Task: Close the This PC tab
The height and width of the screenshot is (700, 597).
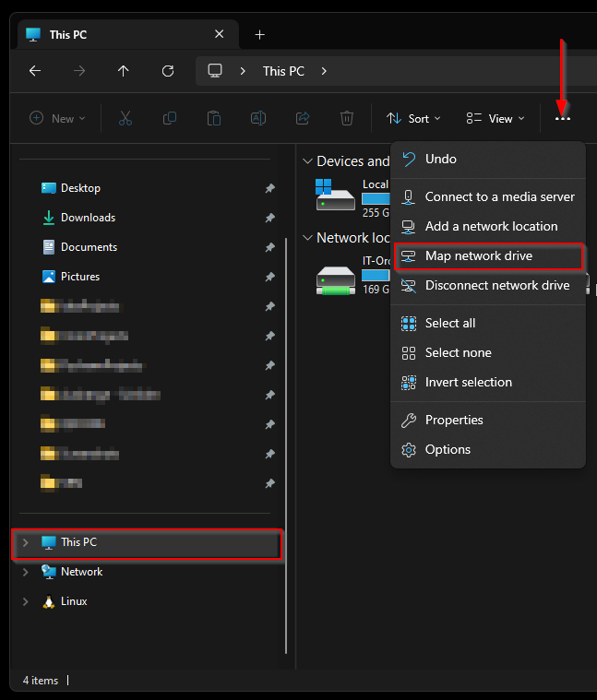Action: pyautogui.click(x=220, y=34)
